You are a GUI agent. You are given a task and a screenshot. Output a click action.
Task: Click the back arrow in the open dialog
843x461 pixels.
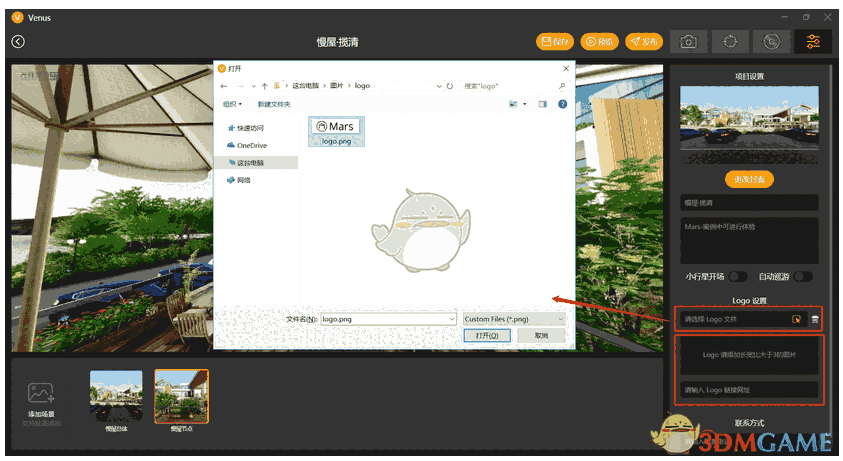point(224,86)
